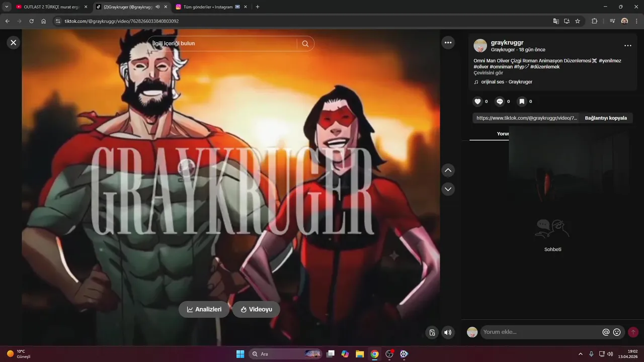Open the graykruggr username link
This screenshot has width=644, height=362.
(x=507, y=43)
